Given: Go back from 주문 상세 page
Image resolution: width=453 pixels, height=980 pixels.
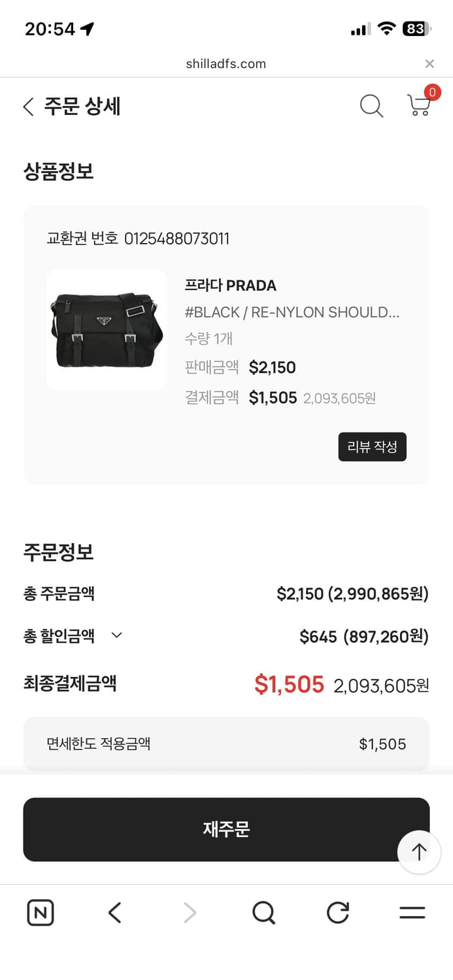Looking at the screenshot, I should [x=28, y=106].
